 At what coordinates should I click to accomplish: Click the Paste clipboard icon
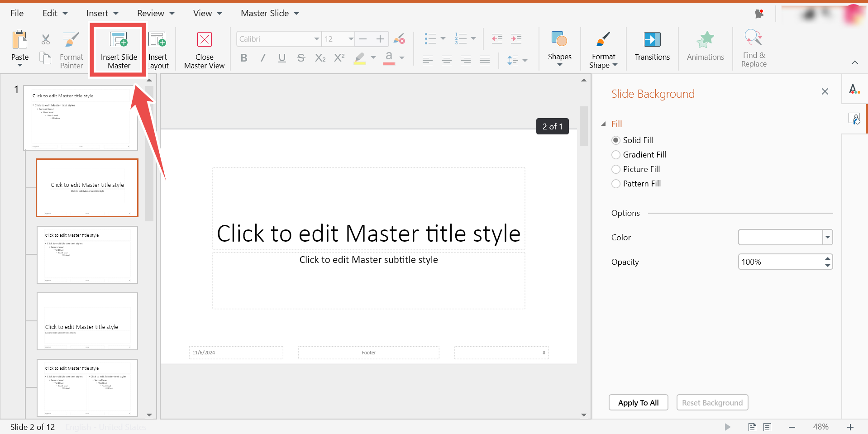point(19,39)
